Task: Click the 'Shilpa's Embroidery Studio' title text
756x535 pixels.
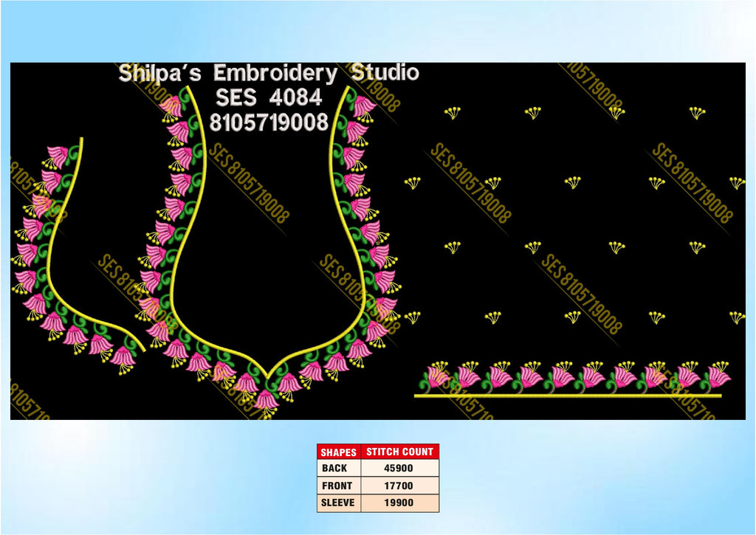Action: click(x=269, y=73)
